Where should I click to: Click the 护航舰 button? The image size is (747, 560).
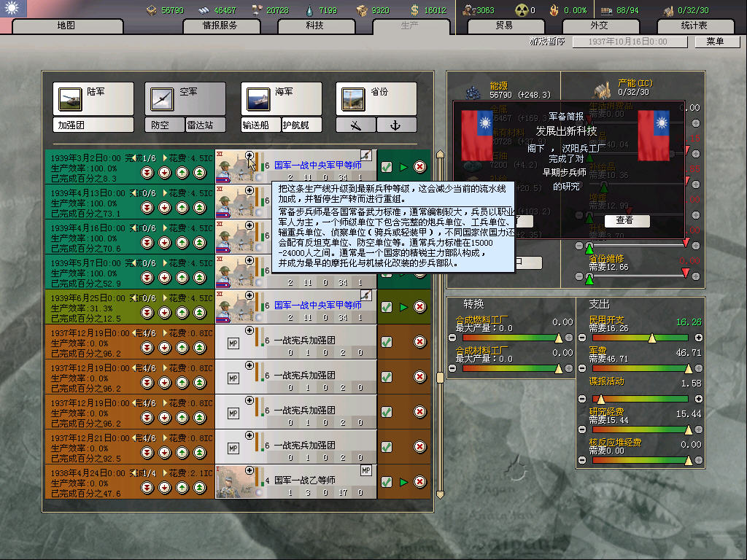pyautogui.click(x=301, y=125)
